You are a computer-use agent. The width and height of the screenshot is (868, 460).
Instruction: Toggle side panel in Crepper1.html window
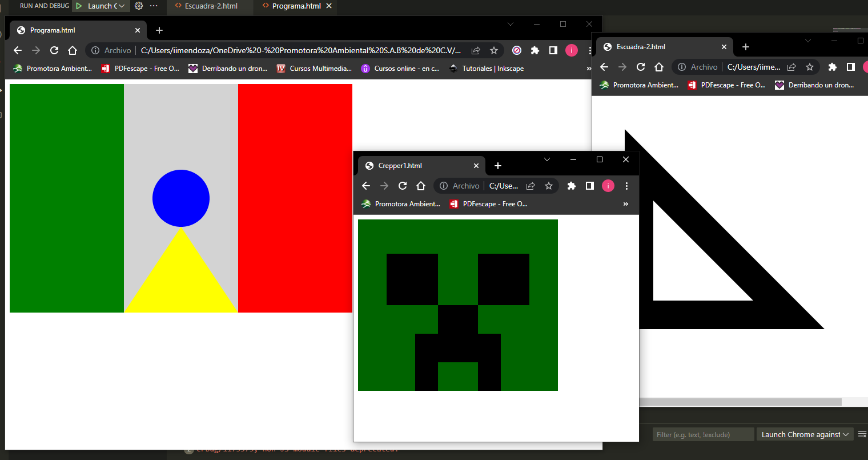590,186
